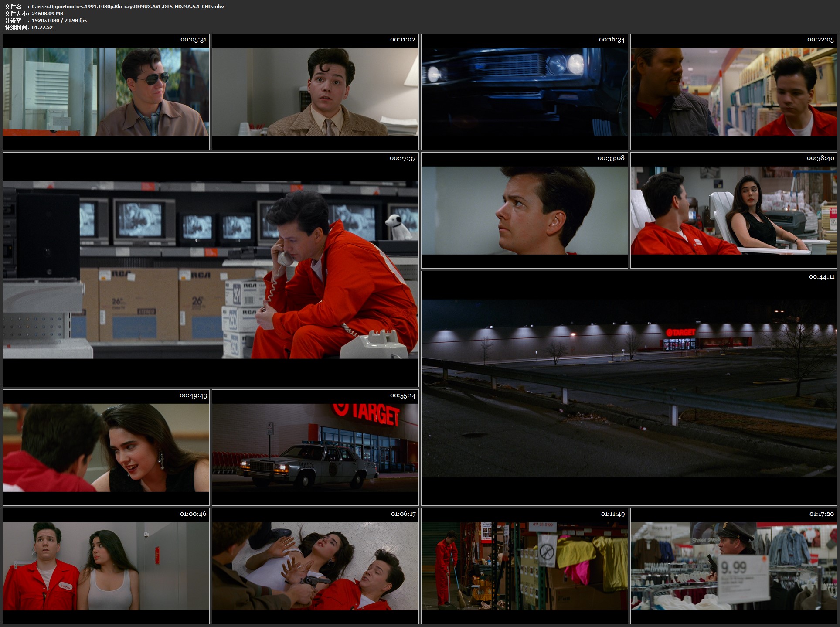This screenshot has width=840, height=627.
Task: Select the thumbnail at 01:00:46
Action: pos(106,566)
